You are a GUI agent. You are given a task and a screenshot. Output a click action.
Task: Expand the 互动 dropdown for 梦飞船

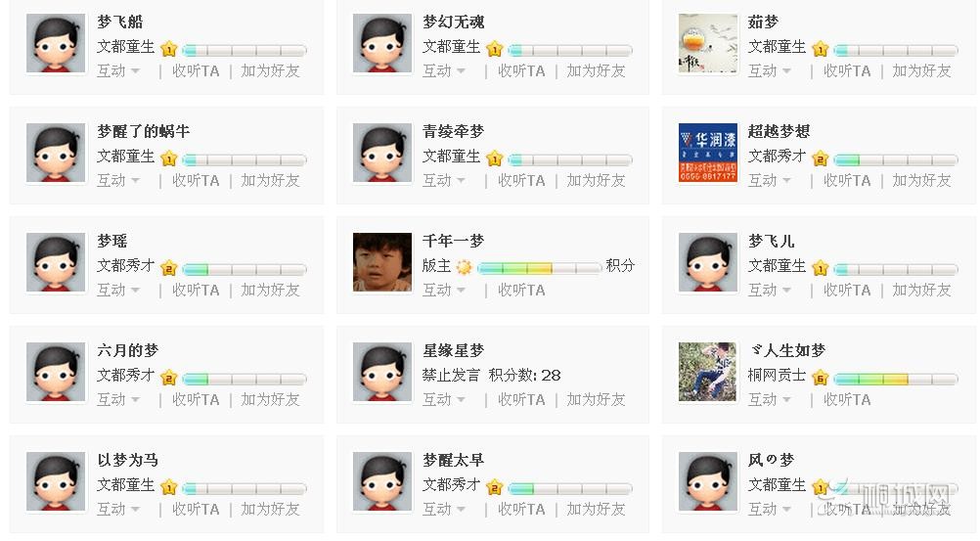(118, 71)
